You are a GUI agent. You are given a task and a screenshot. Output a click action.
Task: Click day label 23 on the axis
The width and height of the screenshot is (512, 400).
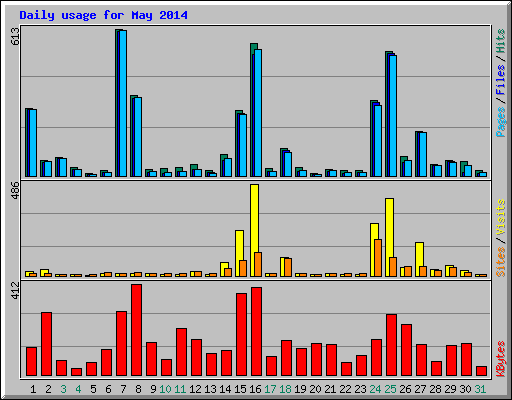pyautogui.click(x=360, y=389)
